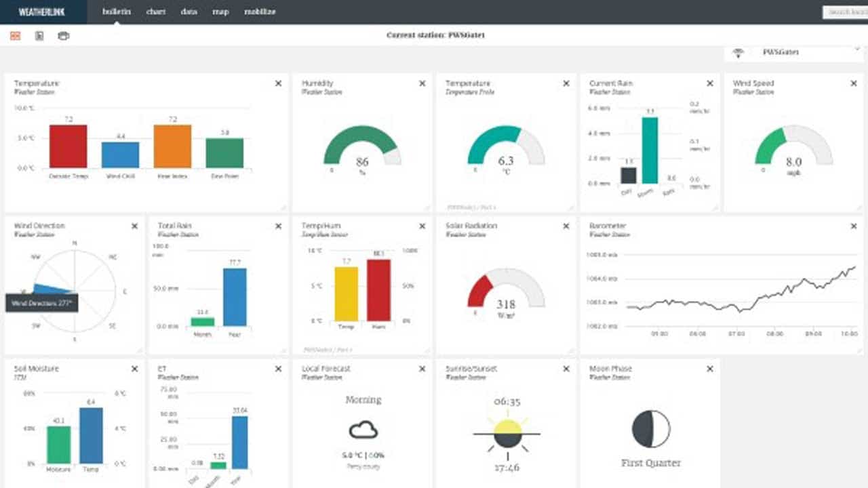Go to the map tab
868x488 pixels.
point(220,12)
